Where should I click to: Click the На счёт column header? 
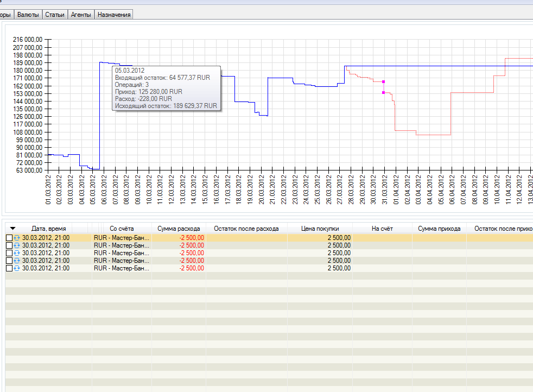click(x=382, y=229)
